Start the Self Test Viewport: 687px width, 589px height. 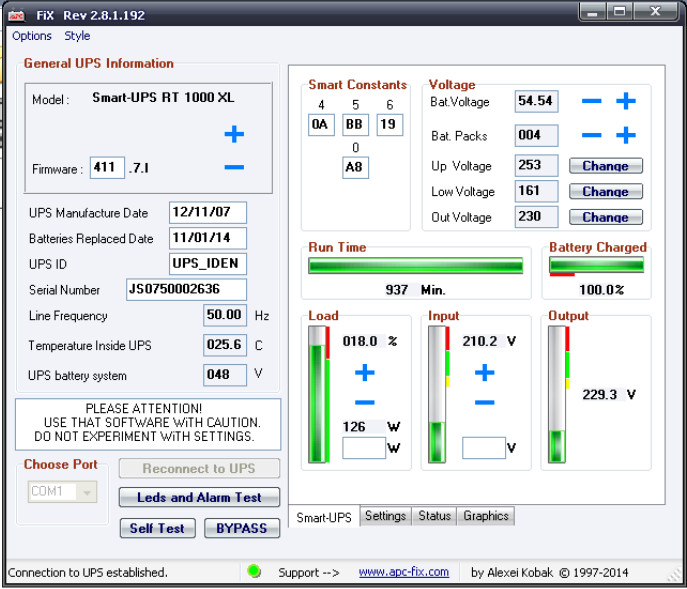click(x=157, y=528)
